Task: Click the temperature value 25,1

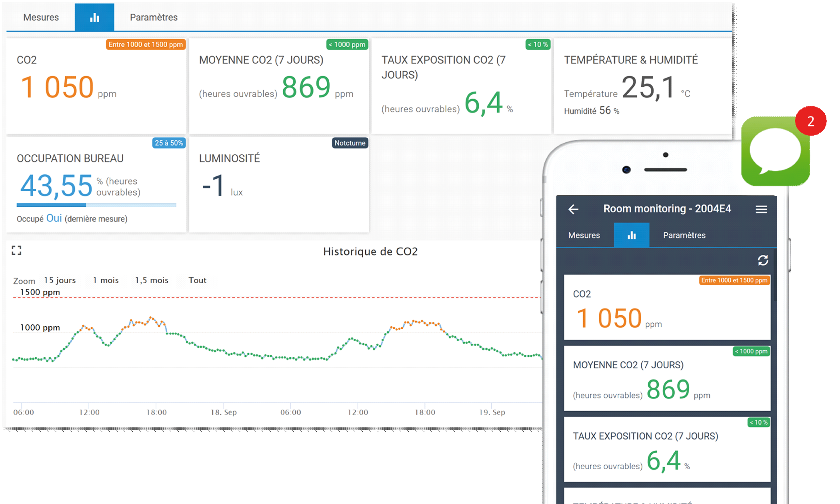Action: [x=648, y=87]
